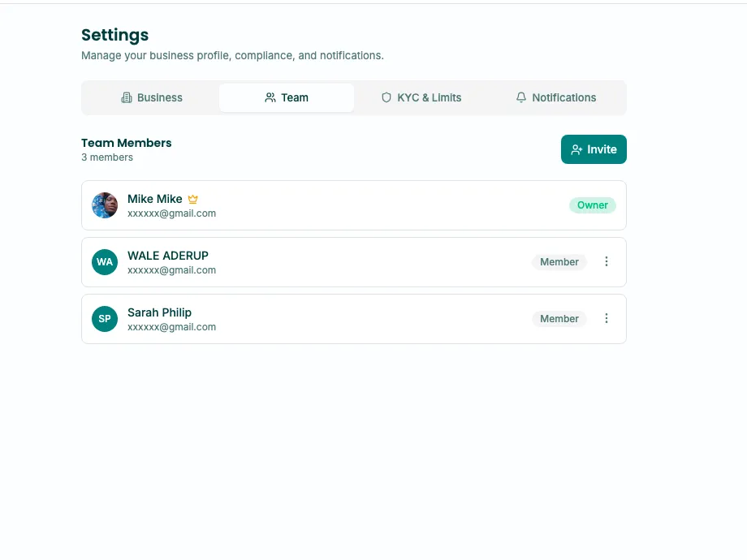Click the Member badge for WALE ADERUP
This screenshot has height=560, width=747.
tap(559, 262)
